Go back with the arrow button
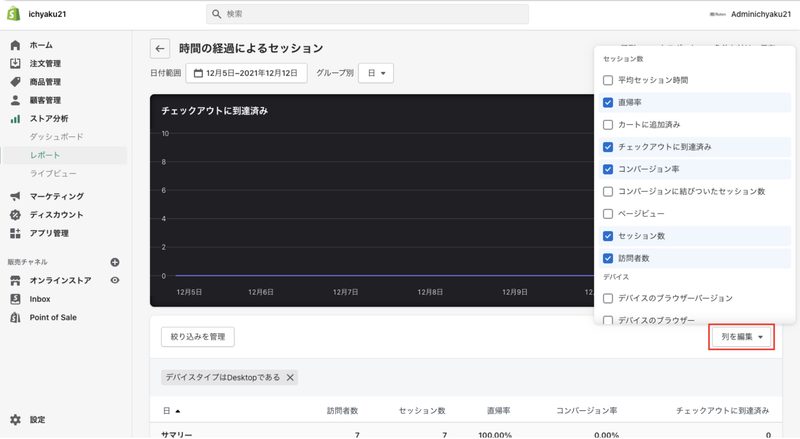Viewport: 800px width, 439px height. 160,48
